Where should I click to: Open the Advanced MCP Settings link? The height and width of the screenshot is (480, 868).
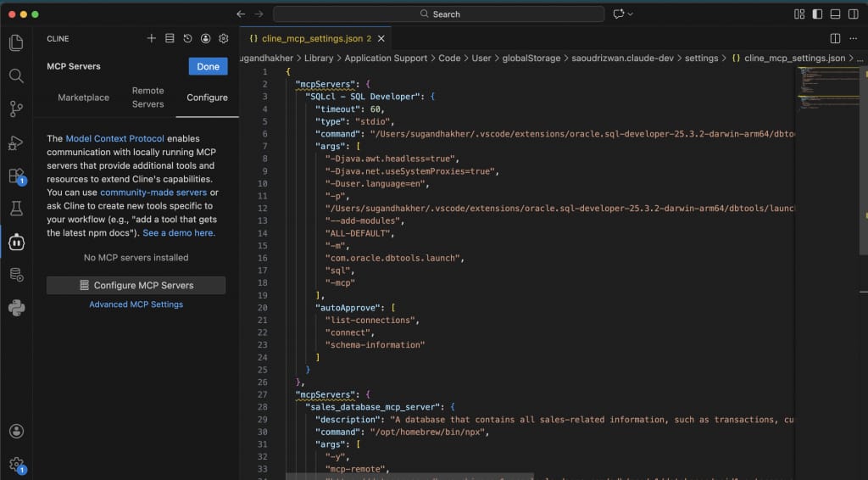(136, 304)
